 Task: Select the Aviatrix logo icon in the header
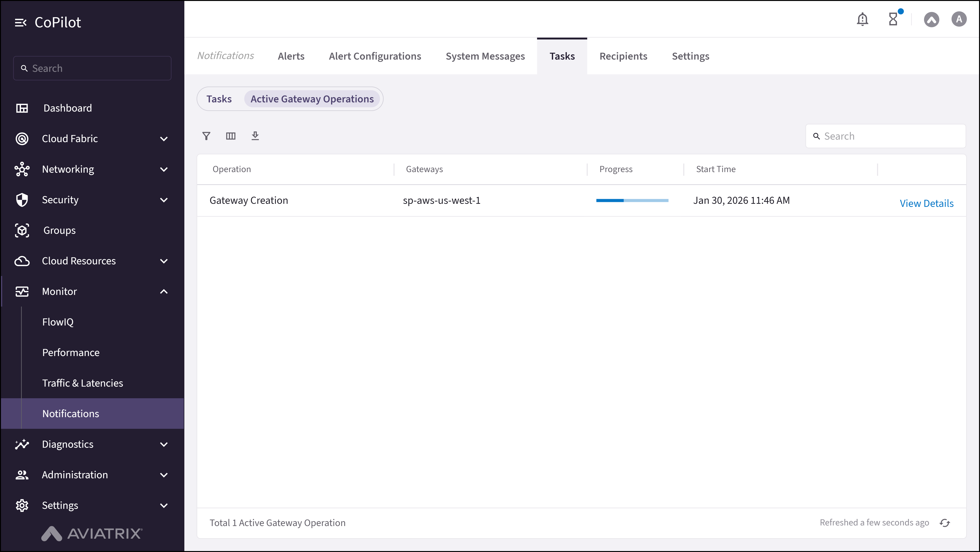click(932, 19)
